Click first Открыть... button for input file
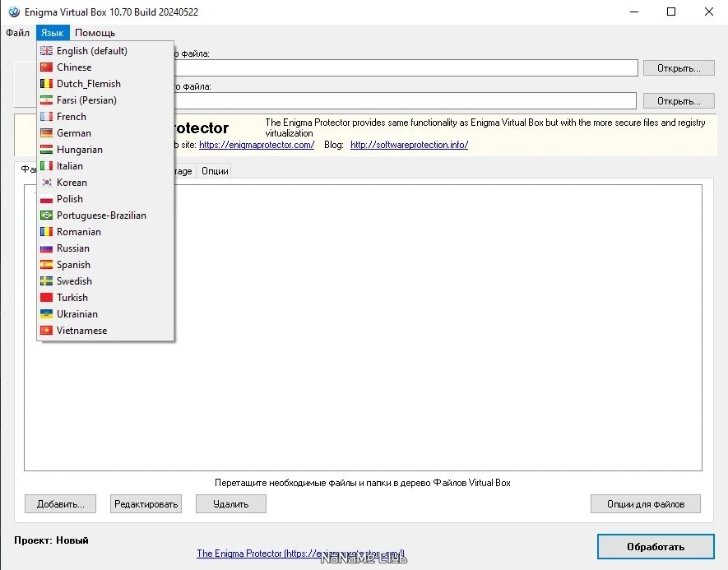The height and width of the screenshot is (570, 728). (x=679, y=68)
